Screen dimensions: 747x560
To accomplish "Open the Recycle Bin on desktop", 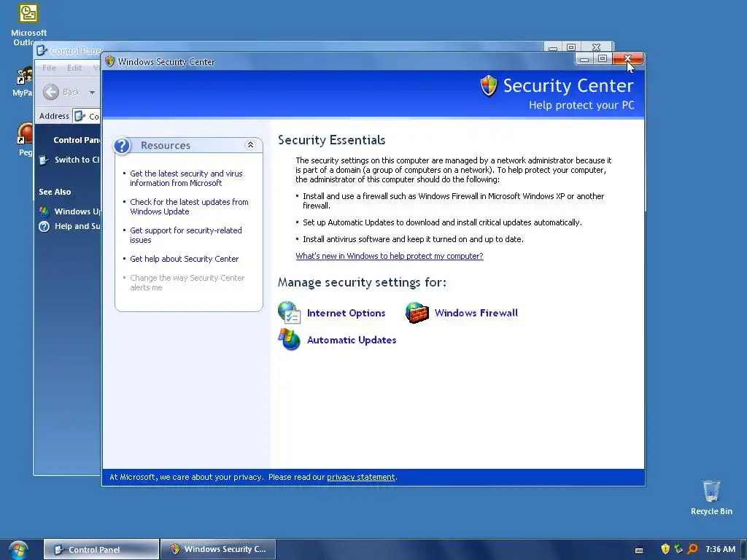I will [711, 498].
